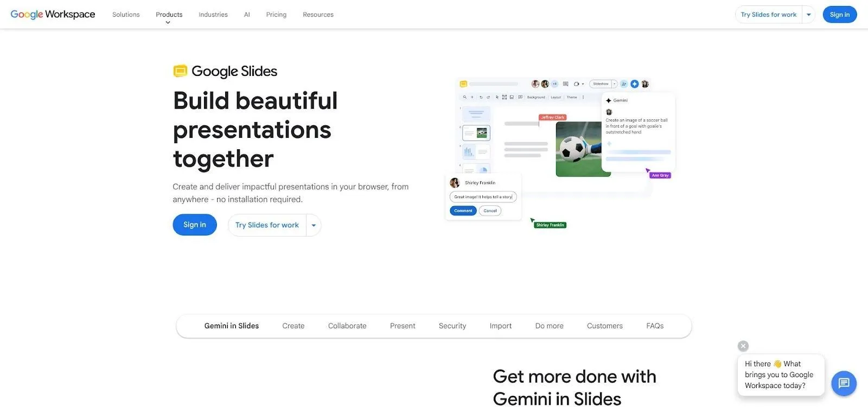This screenshot has height=407, width=868.
Task: Click the Slideshow button in illustration
Action: point(601,84)
